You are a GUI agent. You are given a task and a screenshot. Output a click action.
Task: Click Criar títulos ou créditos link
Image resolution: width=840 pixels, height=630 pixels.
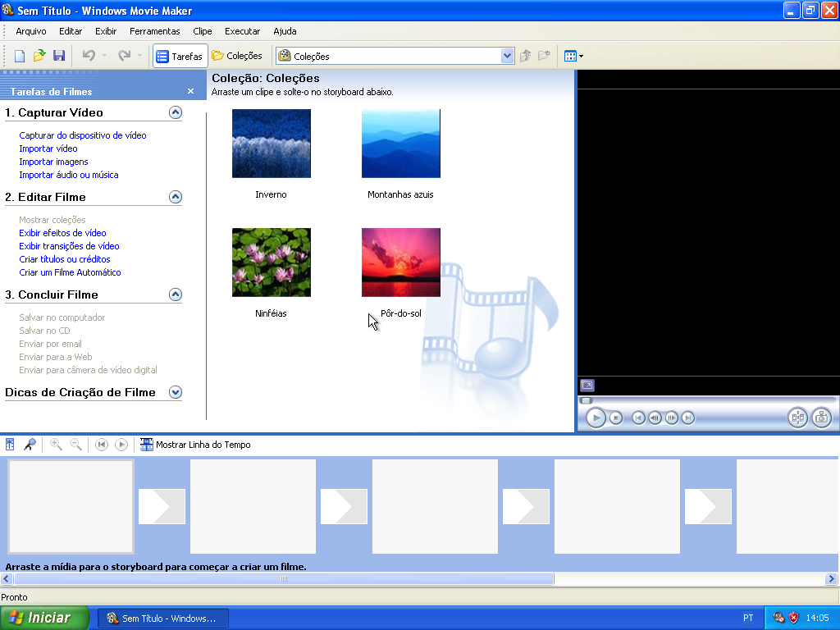click(65, 259)
